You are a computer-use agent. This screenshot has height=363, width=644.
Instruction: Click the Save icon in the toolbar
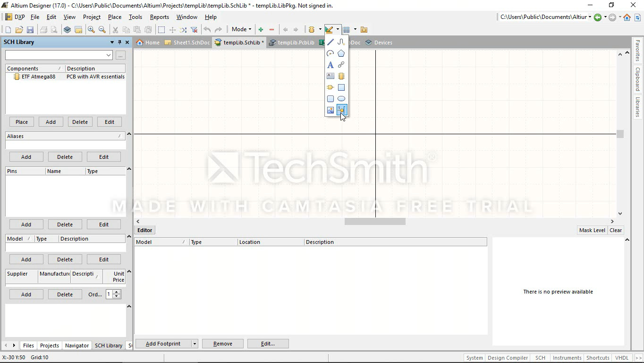[x=30, y=30]
